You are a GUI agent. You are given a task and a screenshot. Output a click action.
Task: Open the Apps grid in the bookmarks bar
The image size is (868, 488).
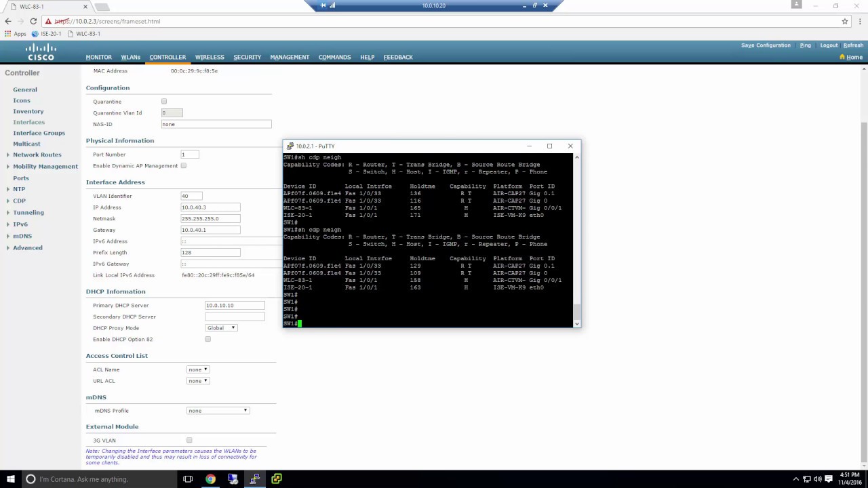point(15,34)
